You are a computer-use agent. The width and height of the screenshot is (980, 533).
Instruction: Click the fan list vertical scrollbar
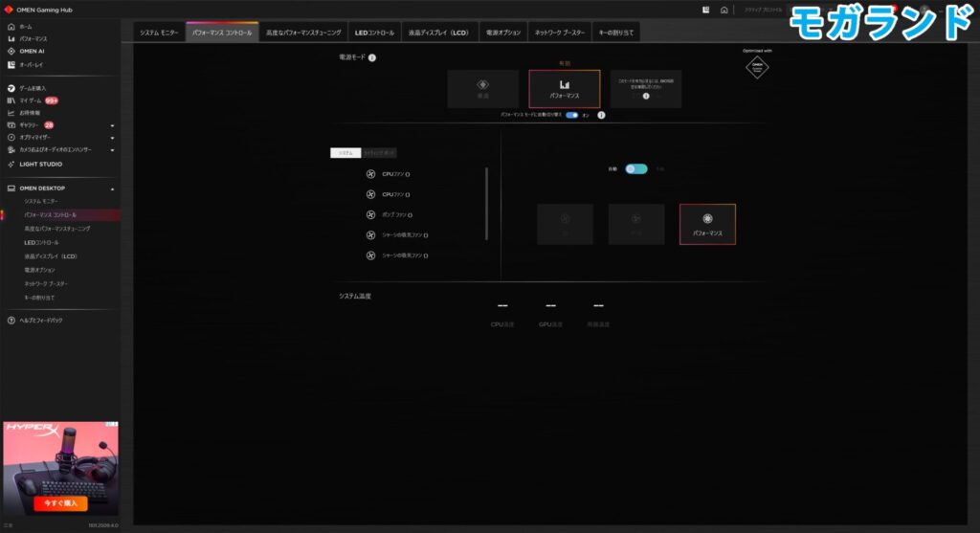[x=487, y=203]
